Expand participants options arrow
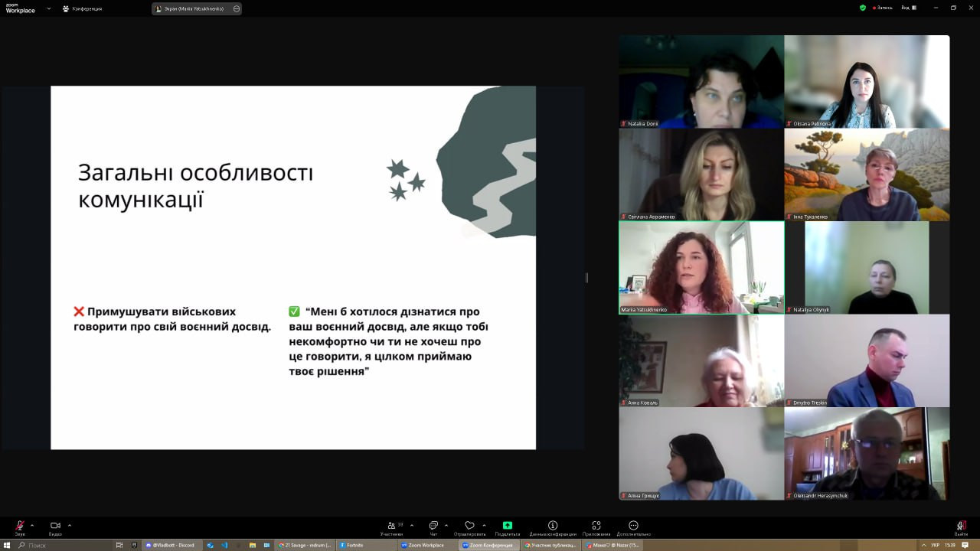 tap(412, 525)
